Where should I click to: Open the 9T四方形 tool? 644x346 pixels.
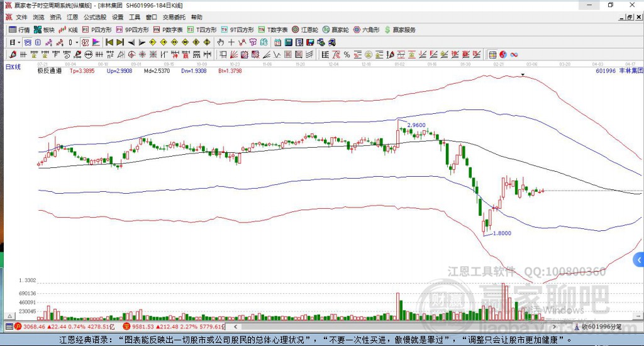click(x=237, y=30)
